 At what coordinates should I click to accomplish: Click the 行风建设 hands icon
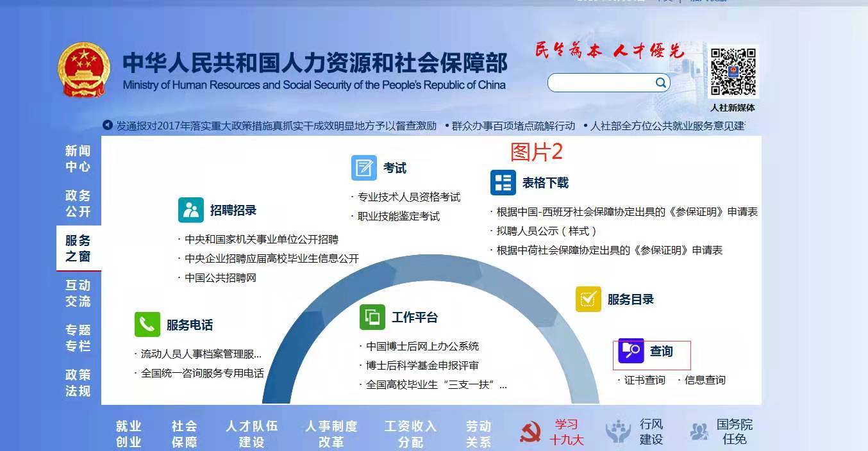pos(618,432)
